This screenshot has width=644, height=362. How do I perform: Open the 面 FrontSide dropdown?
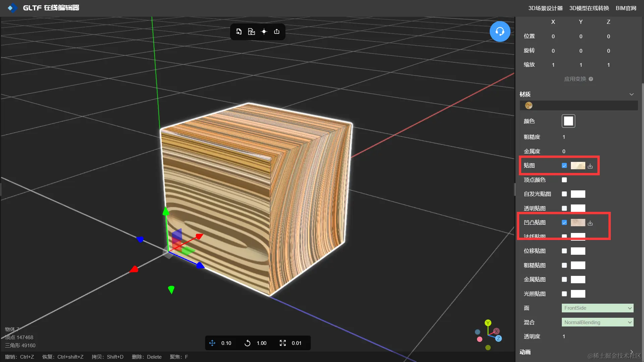point(597,308)
